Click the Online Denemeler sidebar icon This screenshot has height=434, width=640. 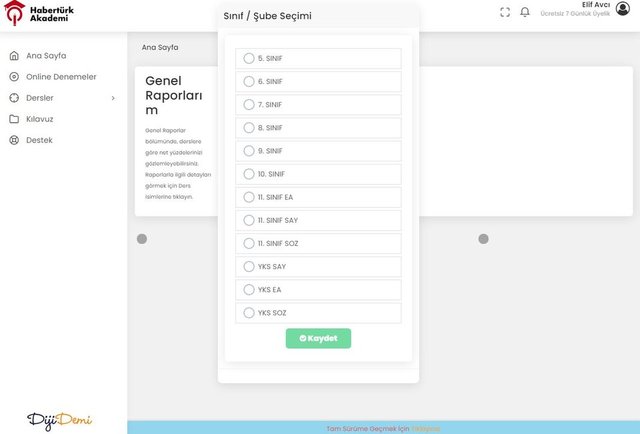[14, 77]
